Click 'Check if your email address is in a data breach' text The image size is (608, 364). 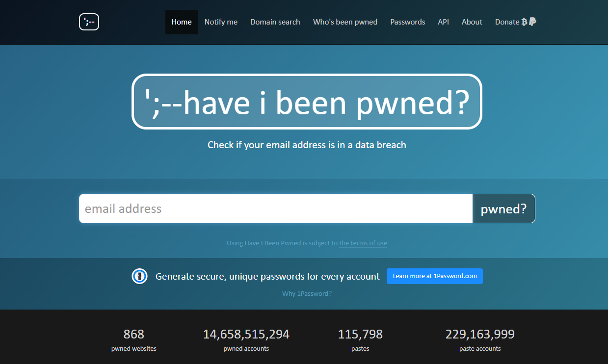coord(307,145)
